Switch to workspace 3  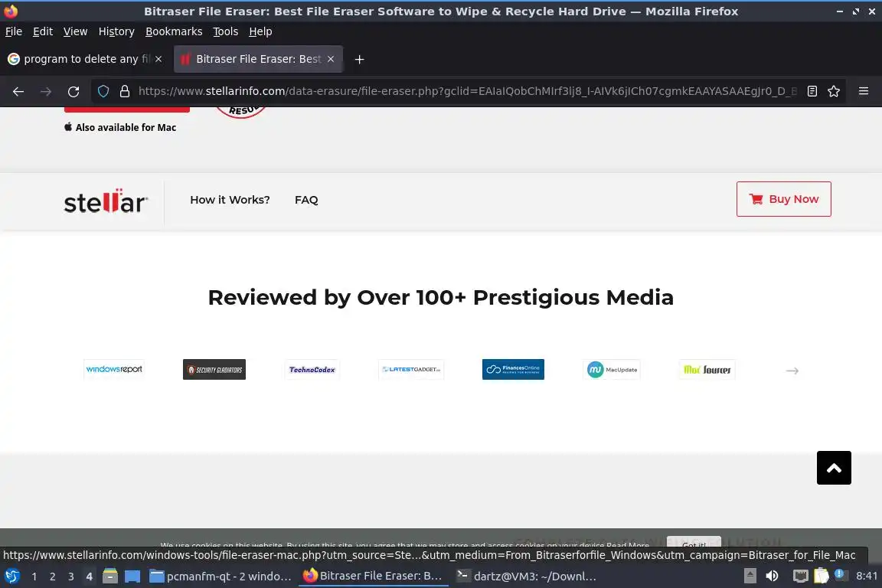(x=71, y=577)
